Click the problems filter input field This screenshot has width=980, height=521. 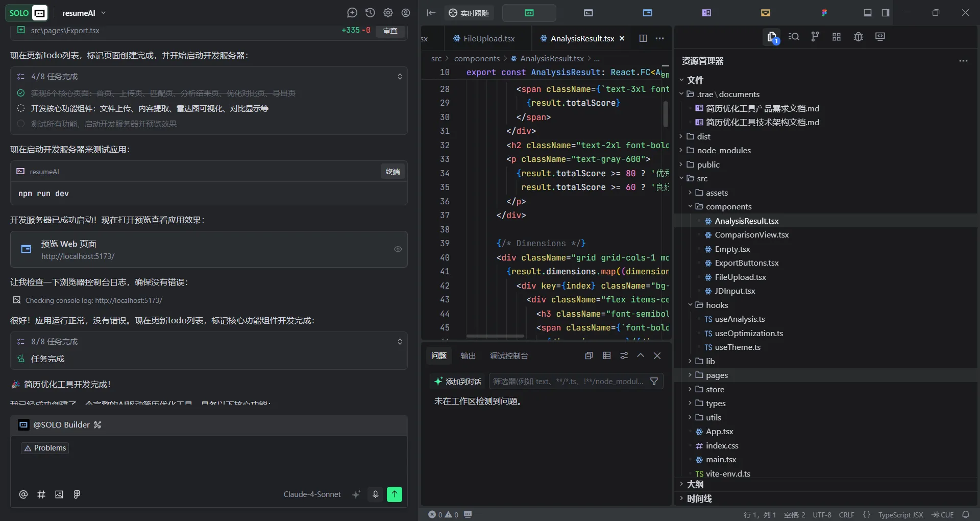(568, 382)
